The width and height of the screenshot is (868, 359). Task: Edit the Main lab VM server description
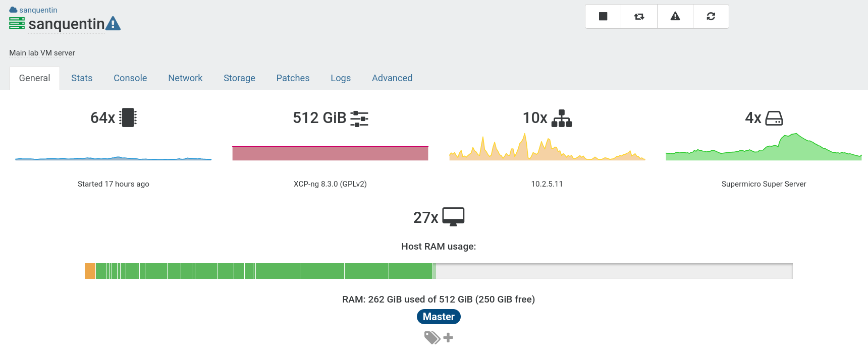click(42, 53)
